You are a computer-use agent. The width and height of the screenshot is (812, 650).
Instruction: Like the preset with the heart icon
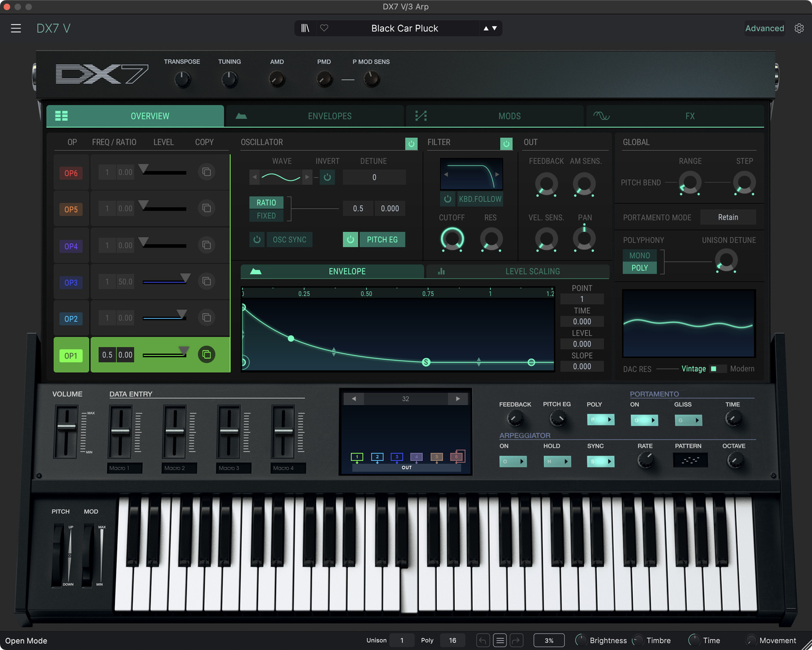tap(324, 28)
